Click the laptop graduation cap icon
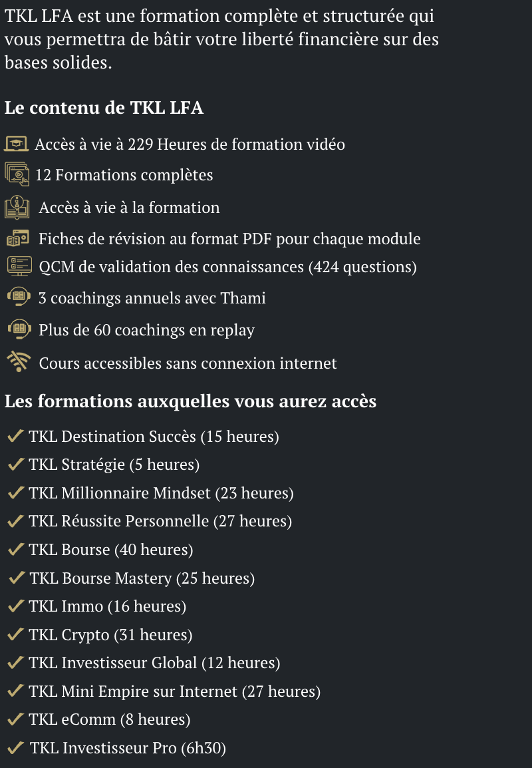Image resolution: width=532 pixels, height=768 pixels. tap(16, 144)
